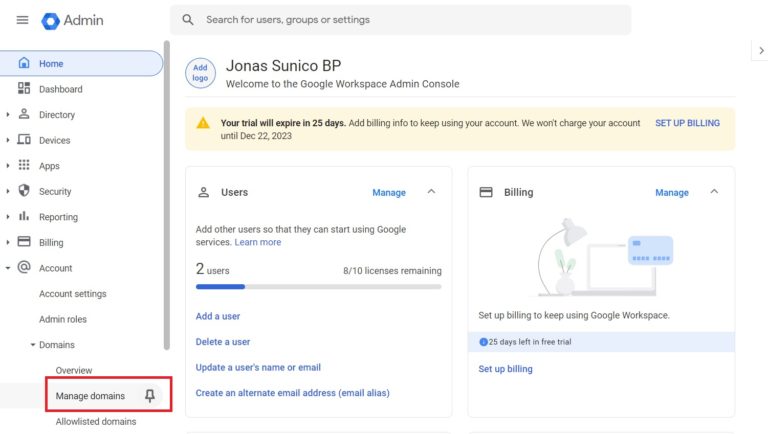Click '25 days left in free trial' text
Viewport: 768px width, 434px height.
(529, 342)
